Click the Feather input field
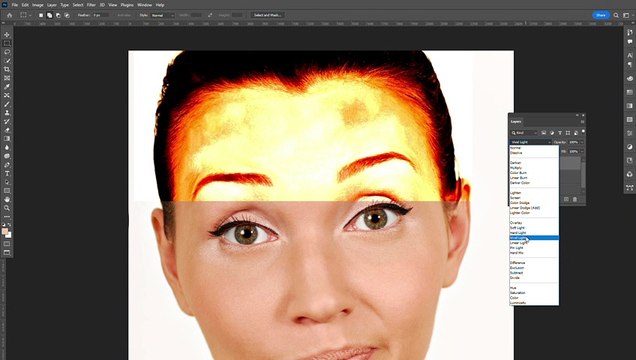This screenshot has width=636, height=360. 100,15
